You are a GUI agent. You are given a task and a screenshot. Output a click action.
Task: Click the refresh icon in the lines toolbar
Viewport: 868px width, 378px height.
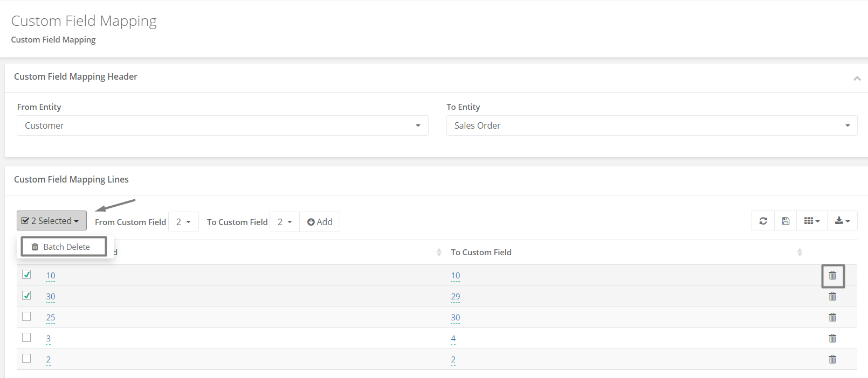(x=763, y=221)
